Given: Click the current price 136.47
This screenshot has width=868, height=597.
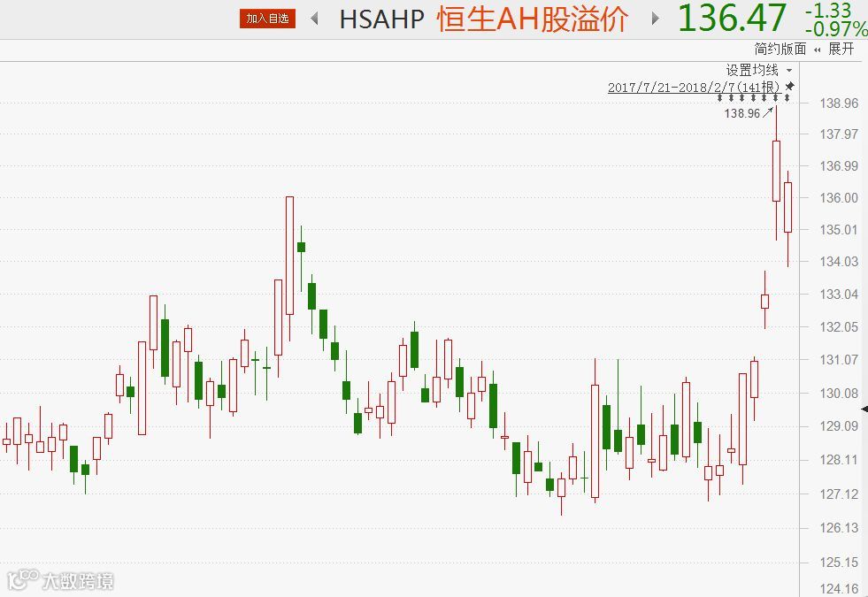Looking at the screenshot, I should 732,18.
